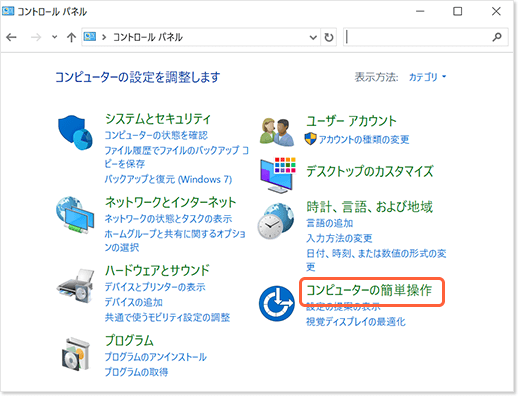Image resolution: width=518 pixels, height=400 pixels.
Task: Open デバイスとプリンターの表示 link
Action: pyautogui.click(x=155, y=287)
